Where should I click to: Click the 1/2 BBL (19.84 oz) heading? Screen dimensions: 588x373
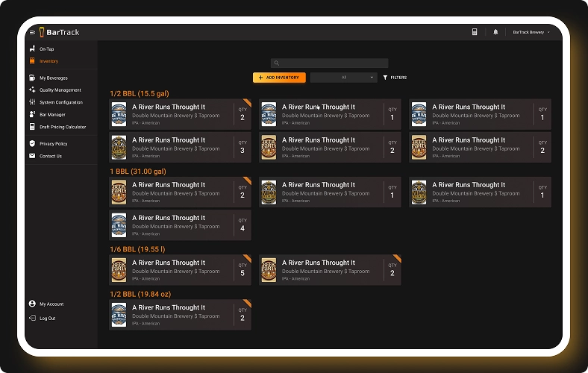point(140,294)
